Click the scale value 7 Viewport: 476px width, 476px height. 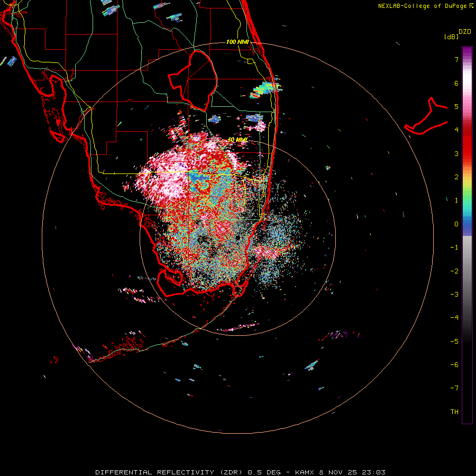[x=456, y=59]
